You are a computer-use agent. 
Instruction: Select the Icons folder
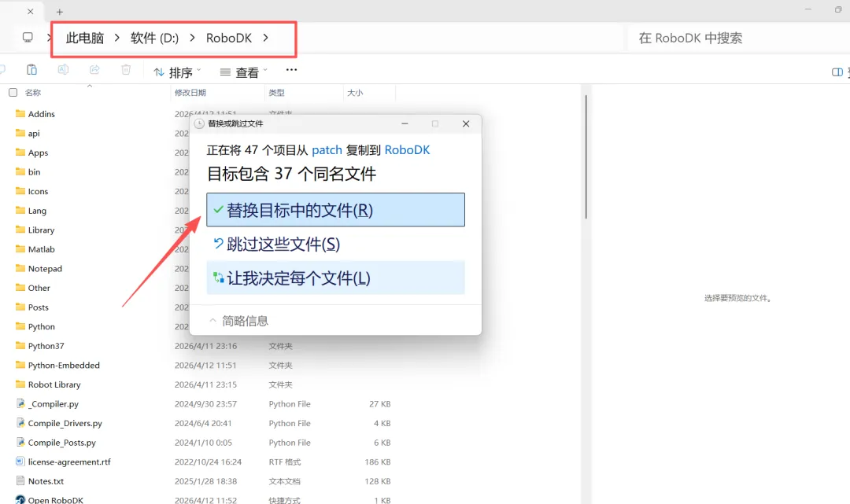point(38,191)
